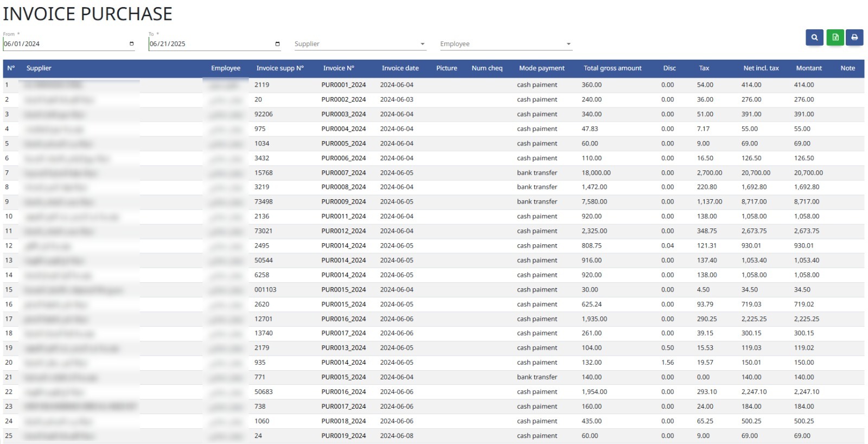Open calendar picker of From date
Image resolution: width=868 pixels, height=444 pixels.
(x=131, y=44)
